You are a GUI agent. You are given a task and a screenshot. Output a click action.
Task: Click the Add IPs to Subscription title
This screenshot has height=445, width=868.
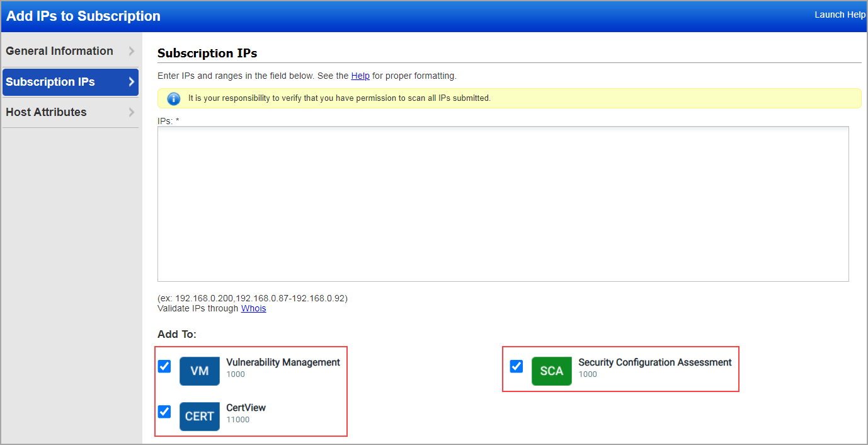[83, 16]
